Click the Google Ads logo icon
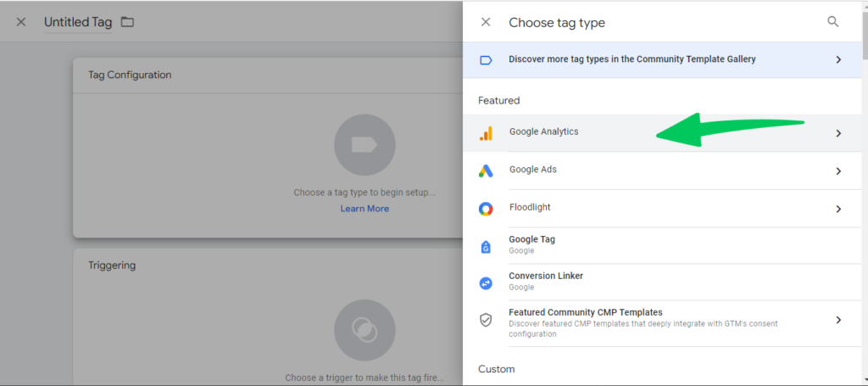Image resolution: width=868 pixels, height=386 pixels. 486,171
